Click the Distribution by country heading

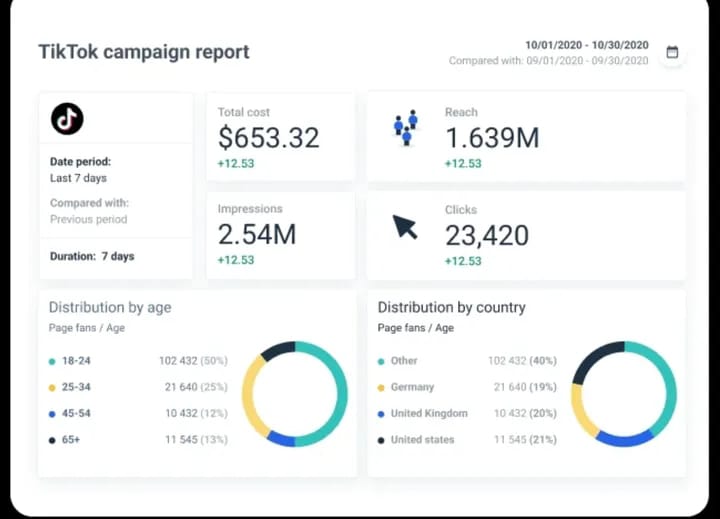pos(451,307)
